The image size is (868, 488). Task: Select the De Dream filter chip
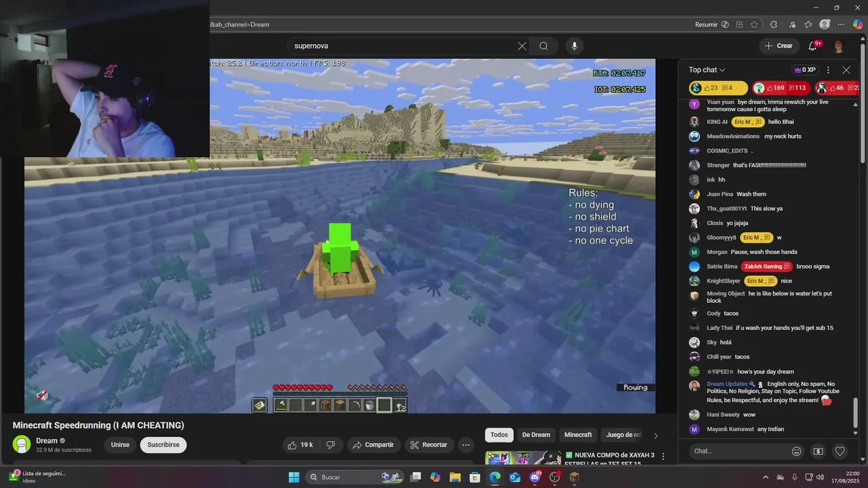click(x=536, y=435)
